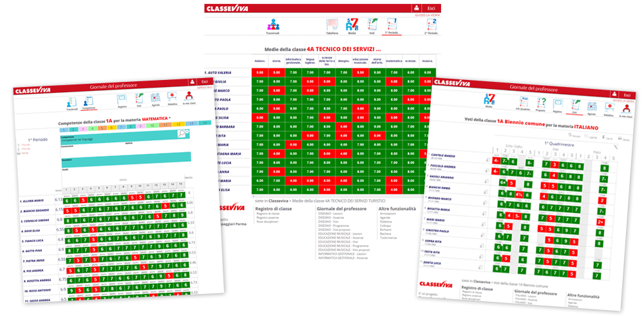This screenshot has height=316, width=644.
Task: Open le mie classi icon in right window
Action: (x=626, y=111)
